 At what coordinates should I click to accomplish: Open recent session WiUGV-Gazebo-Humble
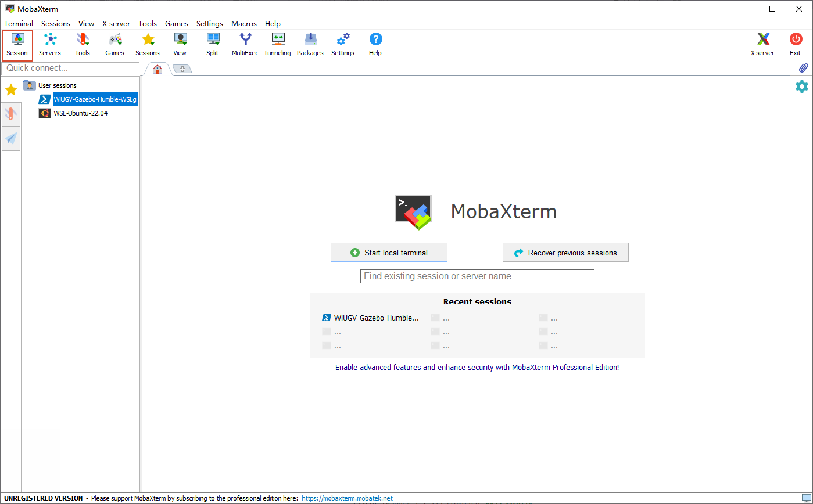pos(371,318)
